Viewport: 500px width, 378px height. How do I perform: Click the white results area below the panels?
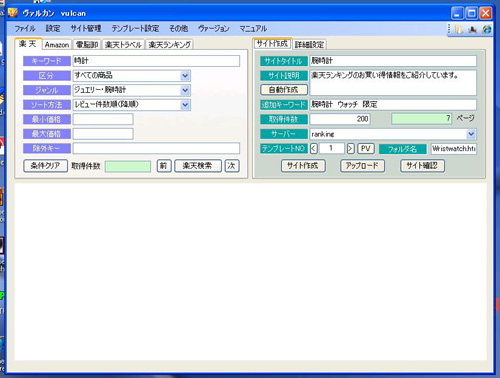pyautogui.click(x=250, y=271)
